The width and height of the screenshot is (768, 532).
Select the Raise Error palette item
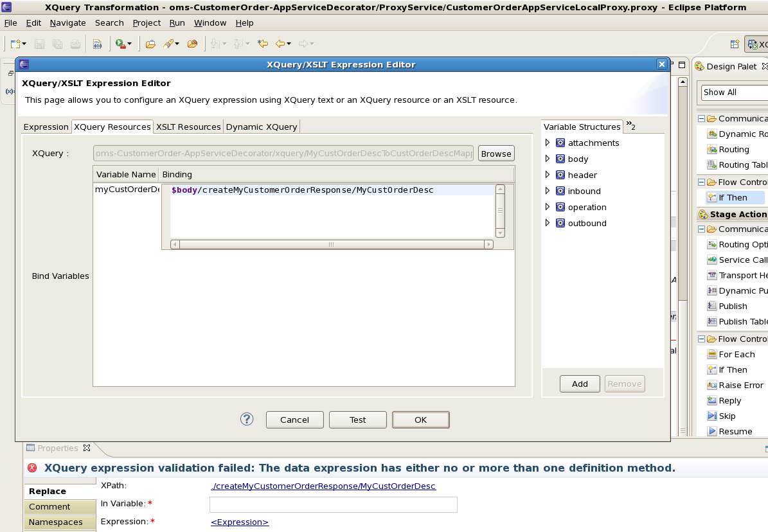pos(735,385)
